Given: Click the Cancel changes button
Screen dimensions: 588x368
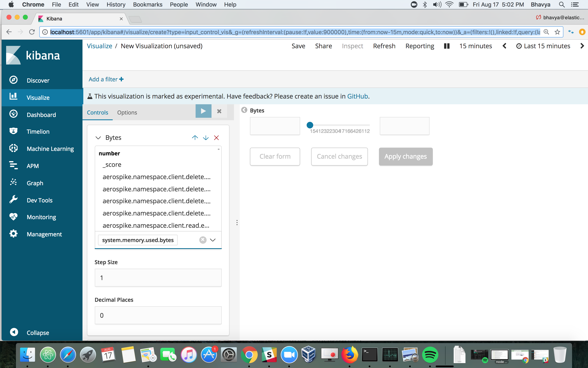Looking at the screenshot, I should coord(339,156).
